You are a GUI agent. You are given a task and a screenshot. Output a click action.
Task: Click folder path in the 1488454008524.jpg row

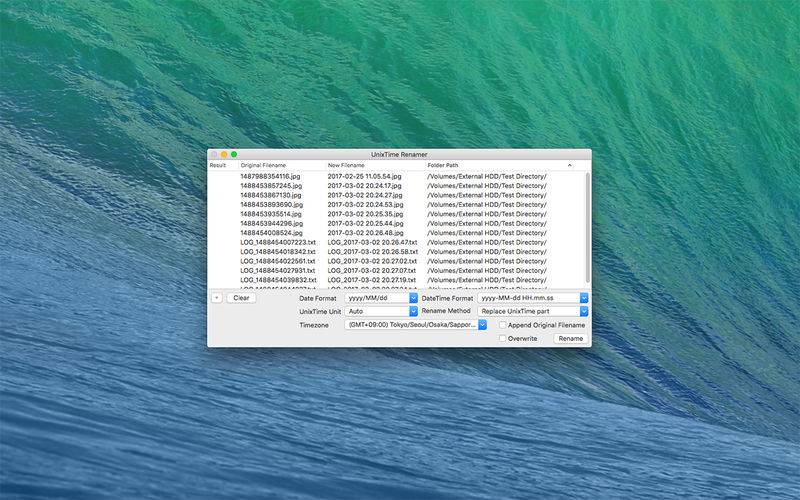click(x=487, y=233)
